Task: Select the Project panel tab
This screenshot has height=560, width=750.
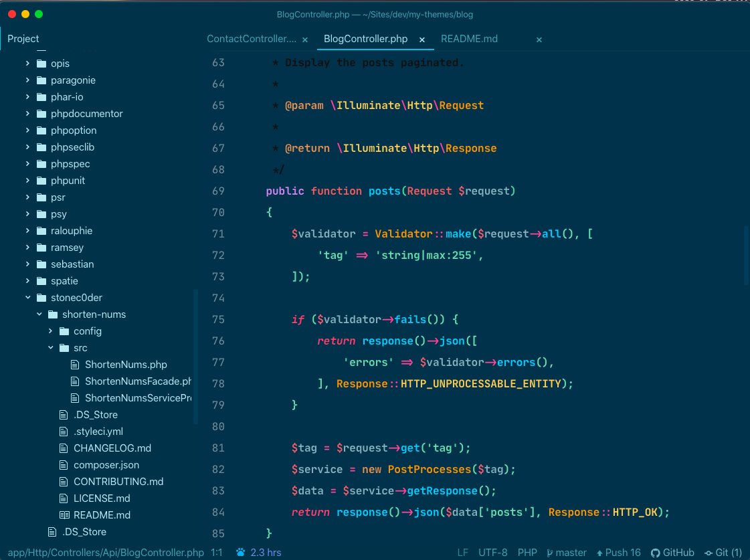Action: tap(23, 39)
